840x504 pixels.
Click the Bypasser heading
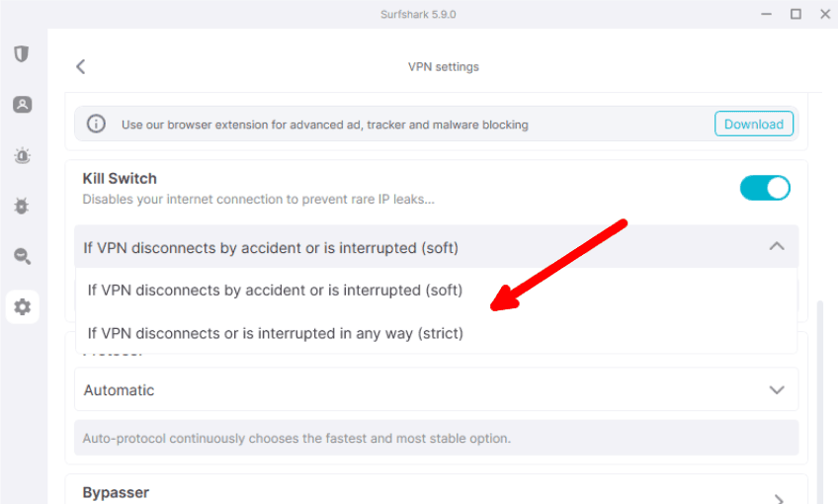point(116,493)
